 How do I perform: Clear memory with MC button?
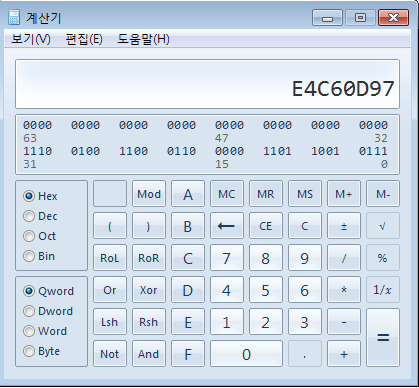227,194
